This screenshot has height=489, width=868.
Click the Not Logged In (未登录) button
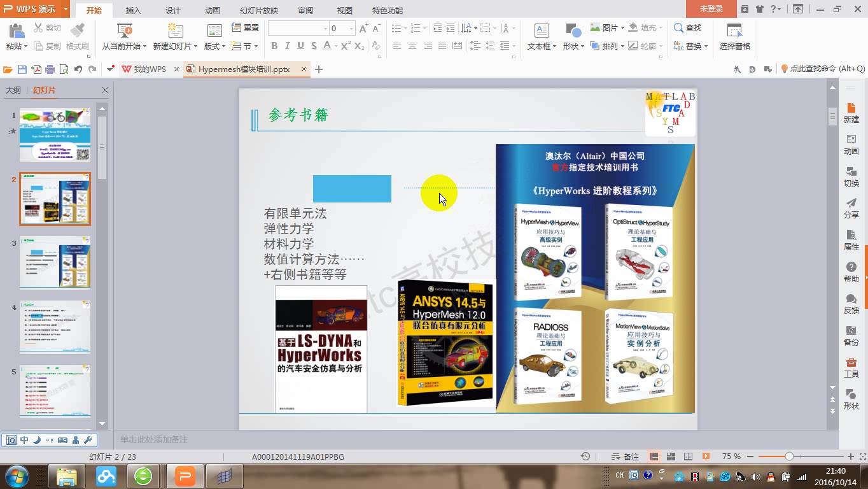[x=711, y=9]
